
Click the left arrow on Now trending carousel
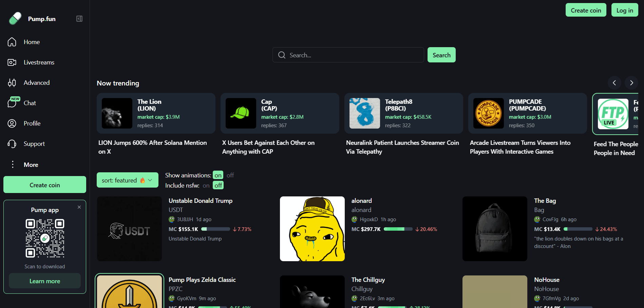pos(614,83)
